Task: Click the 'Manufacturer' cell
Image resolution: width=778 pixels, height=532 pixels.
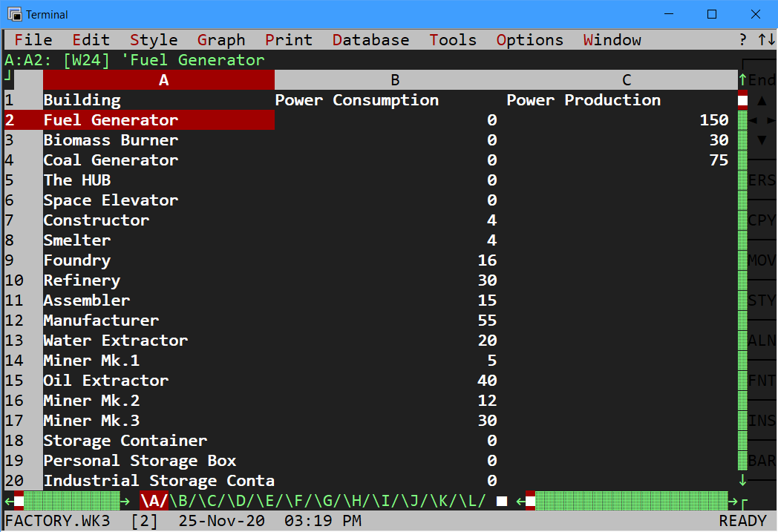Action: [x=159, y=321]
